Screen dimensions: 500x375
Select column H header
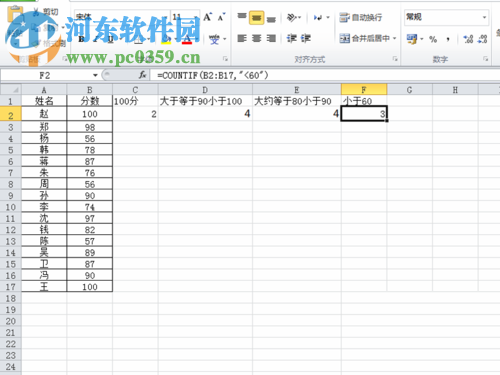(455, 90)
